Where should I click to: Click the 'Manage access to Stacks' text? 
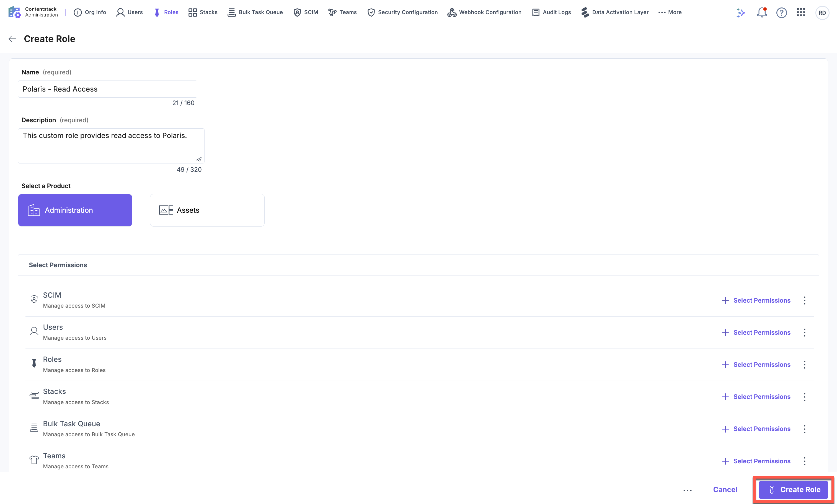(76, 402)
